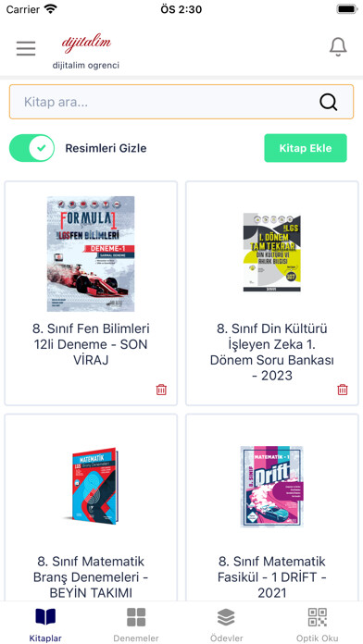
Task: Toggle the Resimleri Gizle switch
Action: pos(32,148)
